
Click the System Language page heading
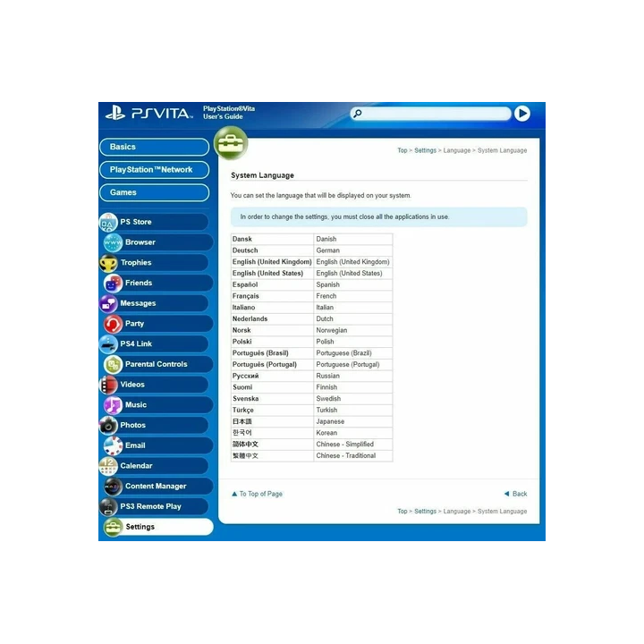pos(262,175)
